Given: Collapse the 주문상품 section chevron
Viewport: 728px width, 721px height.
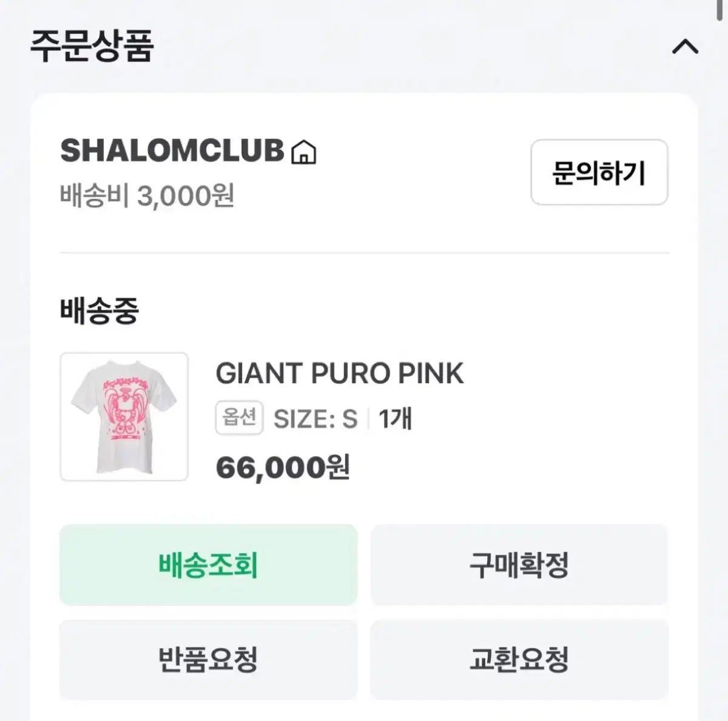Looking at the screenshot, I should pyautogui.click(x=685, y=47).
